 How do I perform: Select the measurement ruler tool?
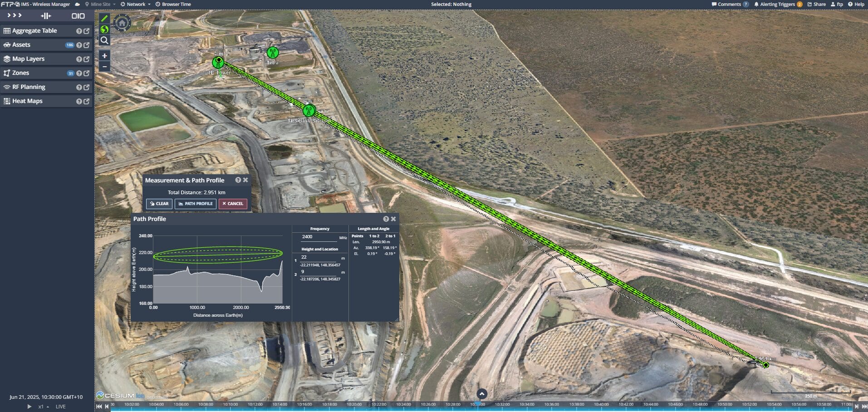(104, 18)
